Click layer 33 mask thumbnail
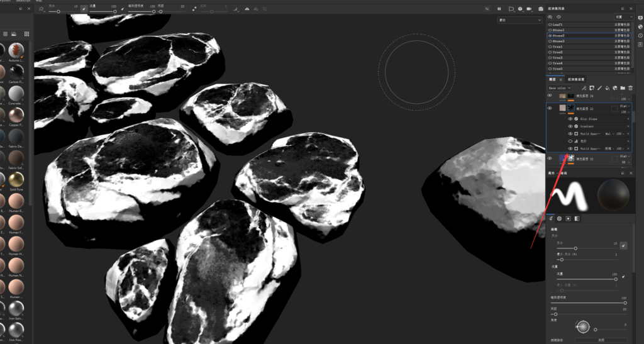The image size is (644, 344). (571, 108)
